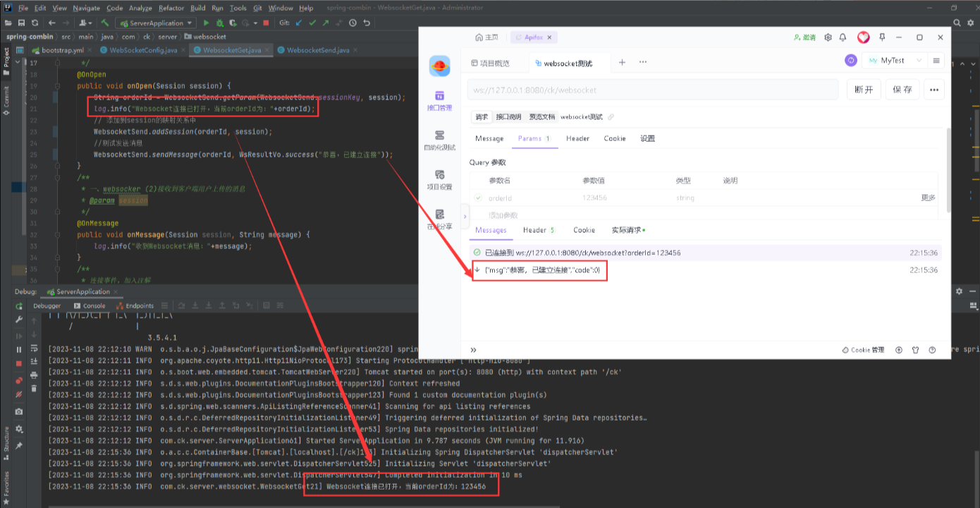This screenshot has height=508, width=980.
Task: Navigate back with the left arrow icon
Action: click(x=52, y=23)
